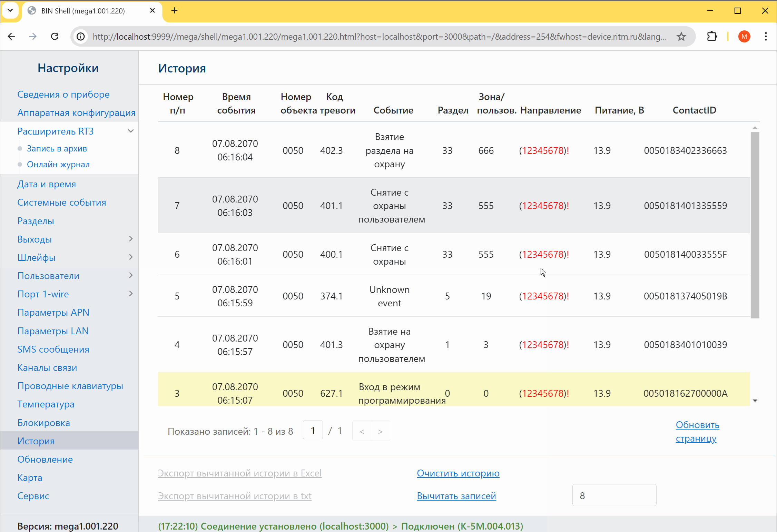Go to previous page of records

362,431
